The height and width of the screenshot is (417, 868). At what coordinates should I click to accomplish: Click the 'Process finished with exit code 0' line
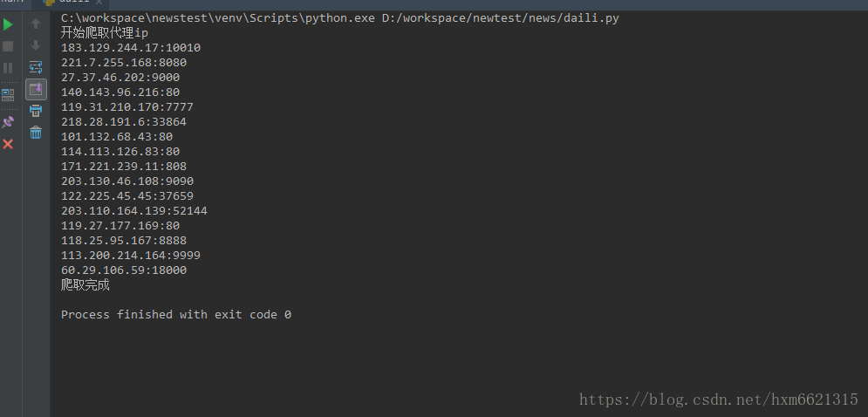click(x=176, y=314)
